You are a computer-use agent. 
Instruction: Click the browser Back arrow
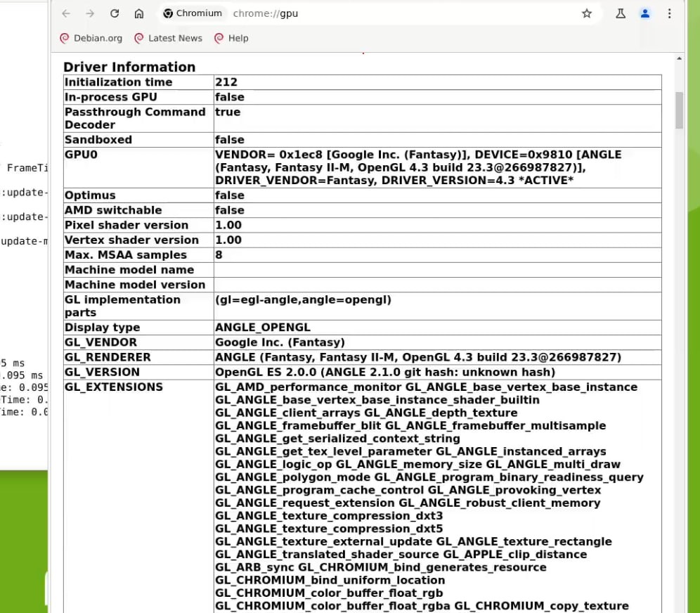click(x=66, y=13)
